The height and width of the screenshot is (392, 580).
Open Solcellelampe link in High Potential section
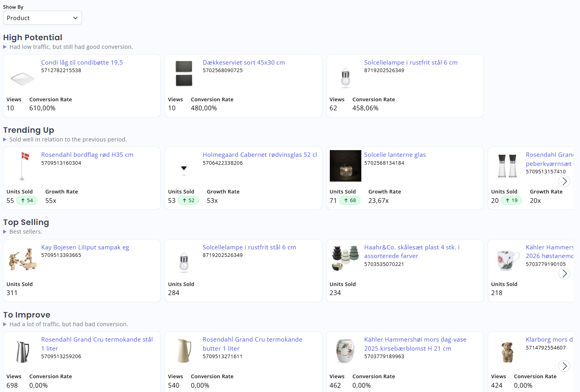click(411, 62)
